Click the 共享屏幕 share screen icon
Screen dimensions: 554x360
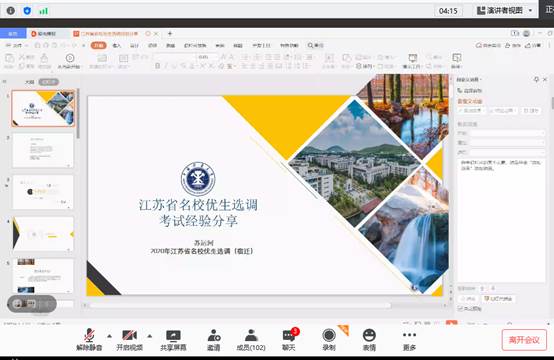[173, 340]
